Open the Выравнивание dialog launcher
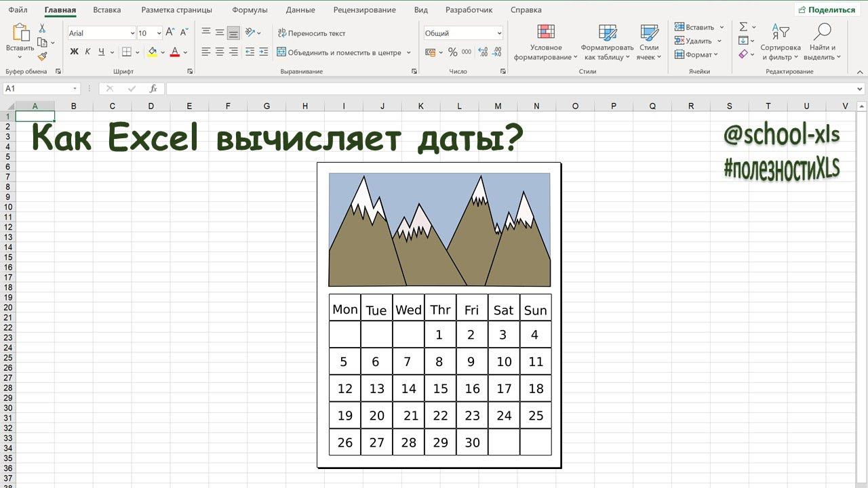The width and height of the screenshot is (868, 488). [413, 71]
